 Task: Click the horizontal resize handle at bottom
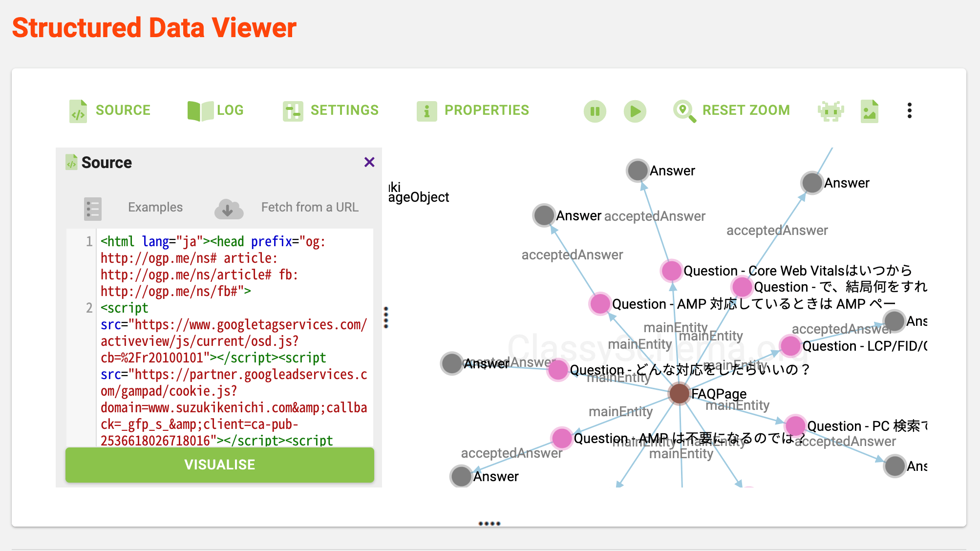489,524
